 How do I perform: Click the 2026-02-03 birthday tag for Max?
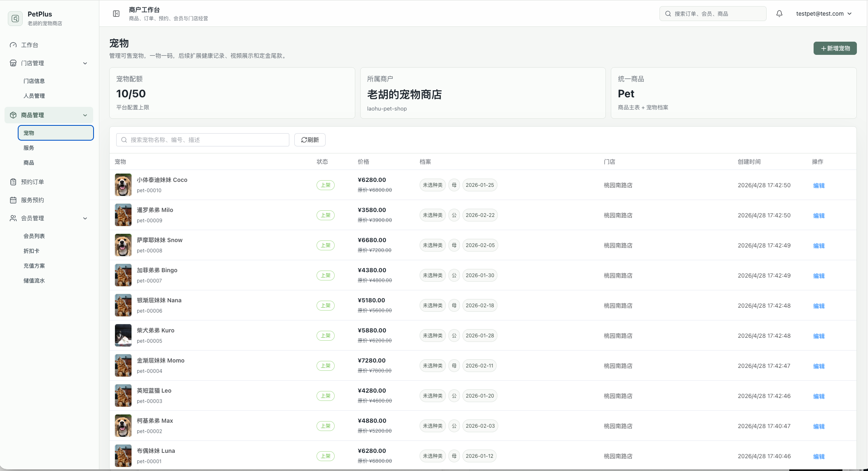pyautogui.click(x=480, y=426)
